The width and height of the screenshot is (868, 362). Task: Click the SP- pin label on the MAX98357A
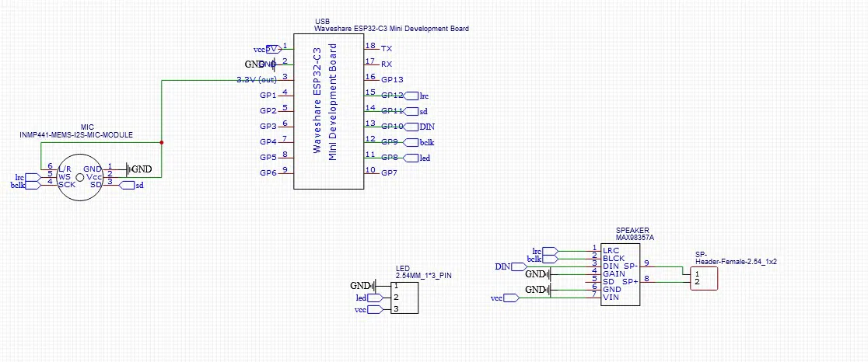click(x=630, y=266)
